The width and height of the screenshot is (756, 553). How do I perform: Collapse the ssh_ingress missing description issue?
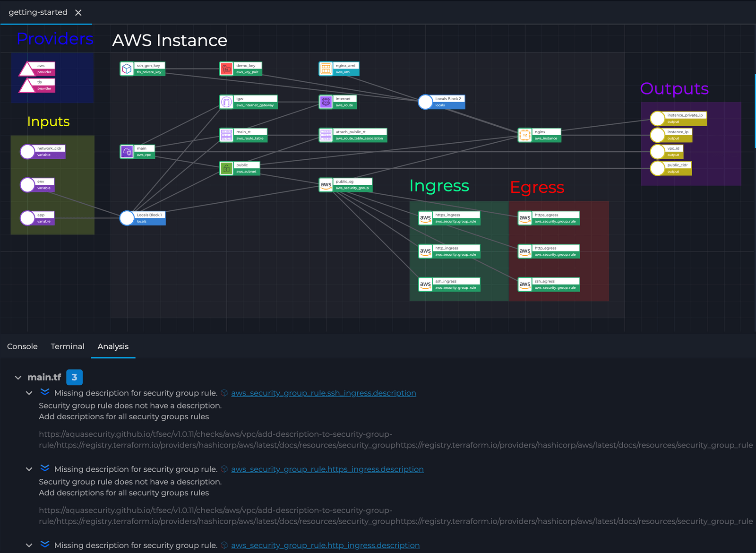click(29, 393)
